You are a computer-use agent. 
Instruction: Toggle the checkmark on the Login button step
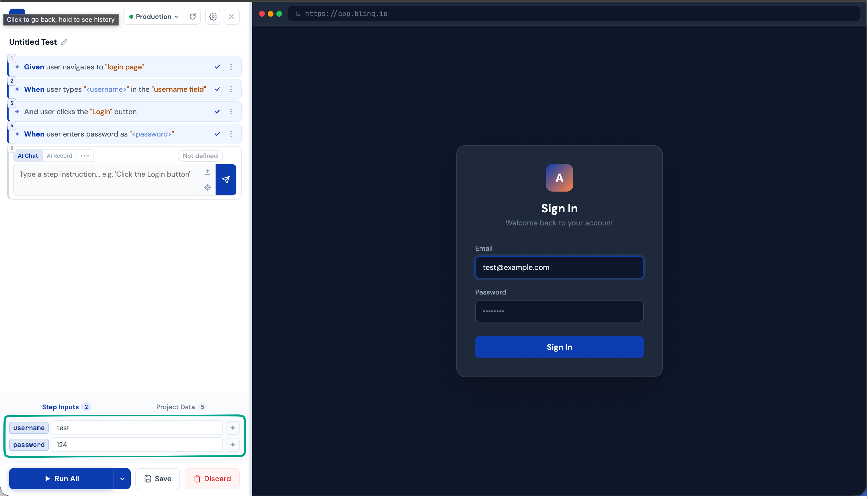coord(217,111)
